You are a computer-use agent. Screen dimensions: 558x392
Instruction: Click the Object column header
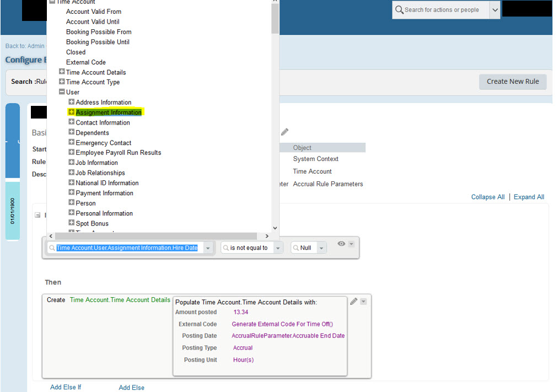(302, 148)
